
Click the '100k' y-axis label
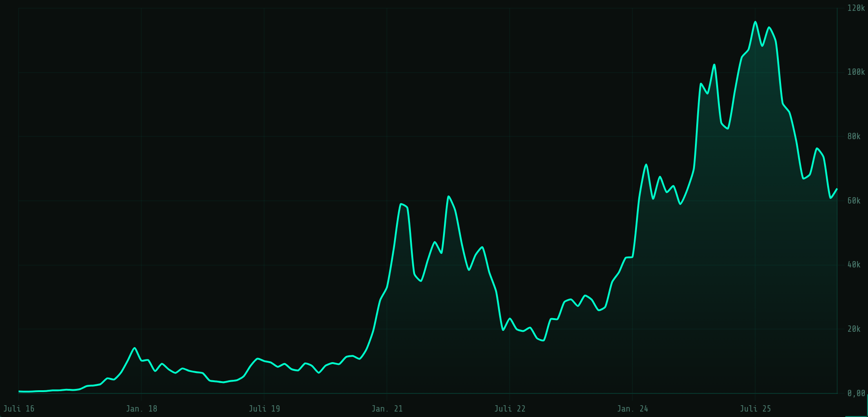(x=856, y=72)
